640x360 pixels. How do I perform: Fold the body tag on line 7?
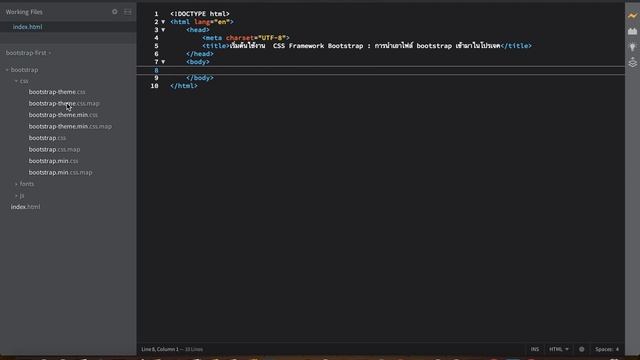[x=163, y=62]
